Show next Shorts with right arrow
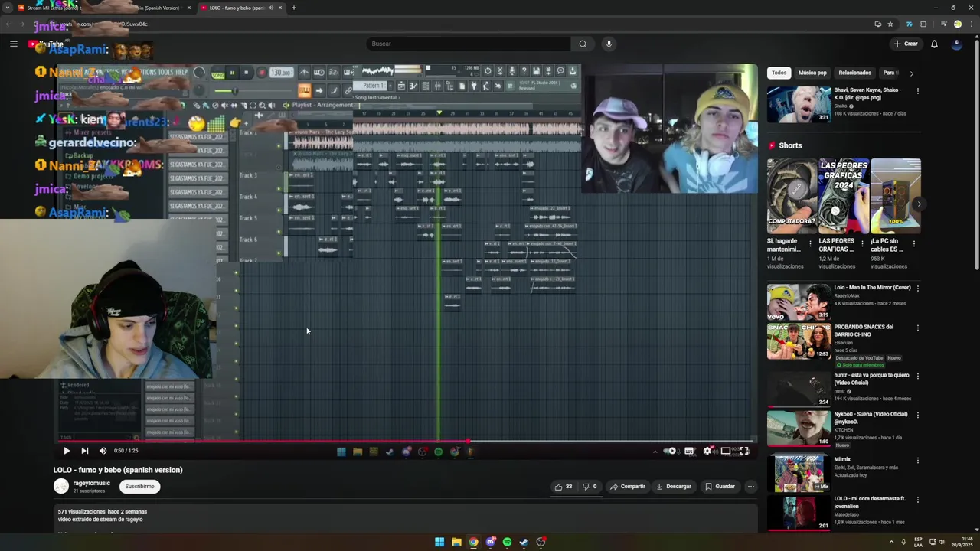This screenshot has height=551, width=980. point(919,204)
